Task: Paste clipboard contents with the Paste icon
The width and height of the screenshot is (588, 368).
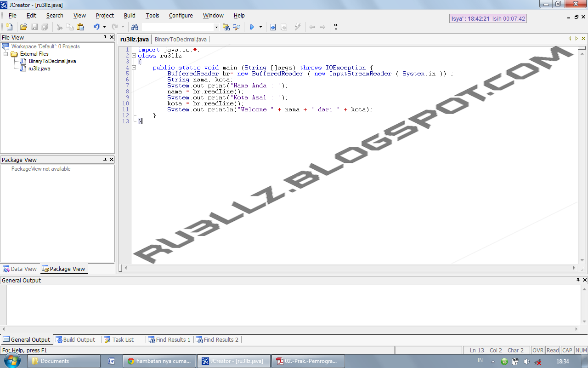Action: 80,27
